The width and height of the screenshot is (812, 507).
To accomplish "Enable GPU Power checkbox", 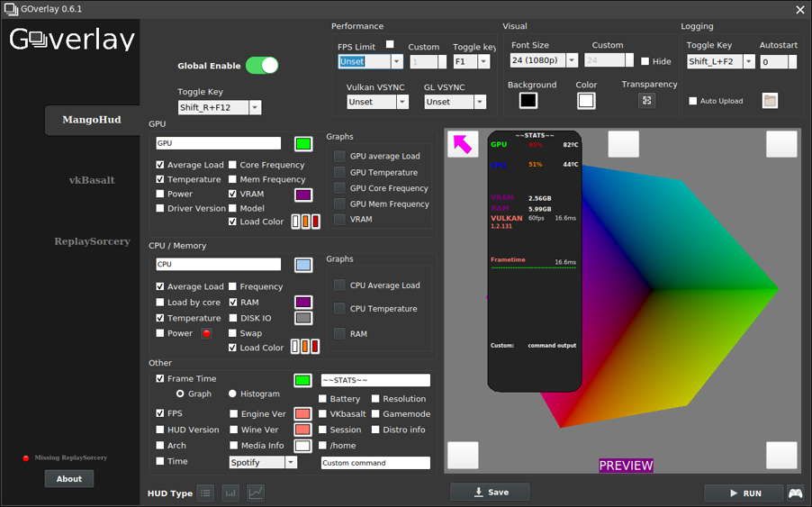I will 160,194.
